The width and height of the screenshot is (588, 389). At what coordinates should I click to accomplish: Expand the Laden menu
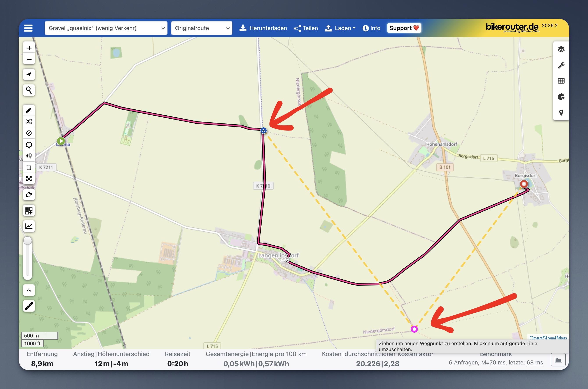tap(340, 28)
